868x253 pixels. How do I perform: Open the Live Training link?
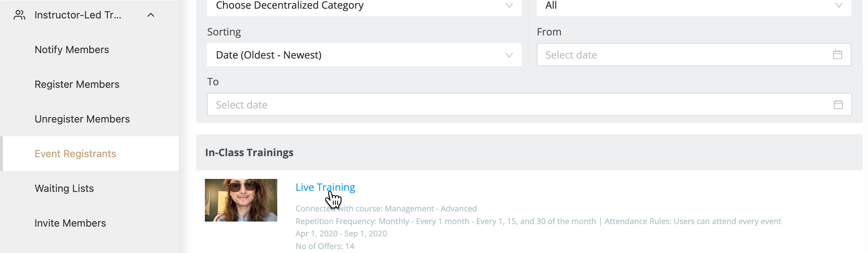325,187
